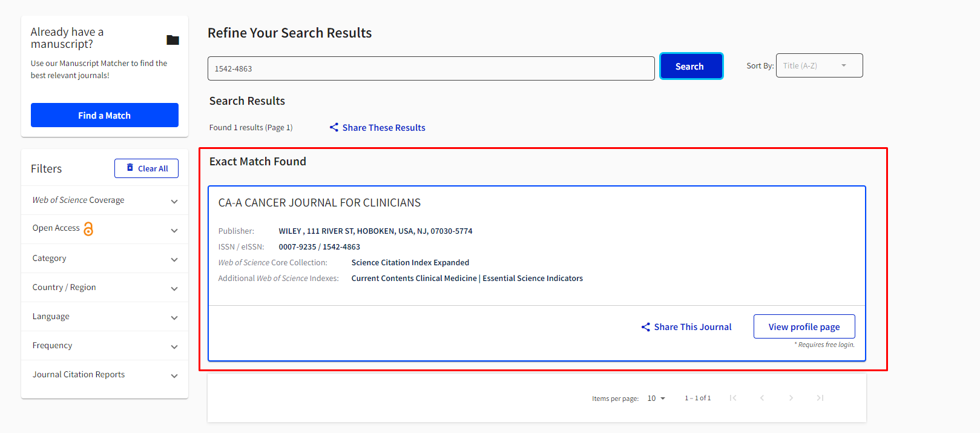The height and width of the screenshot is (433, 980).
Task: Click the Search button
Action: coord(691,66)
